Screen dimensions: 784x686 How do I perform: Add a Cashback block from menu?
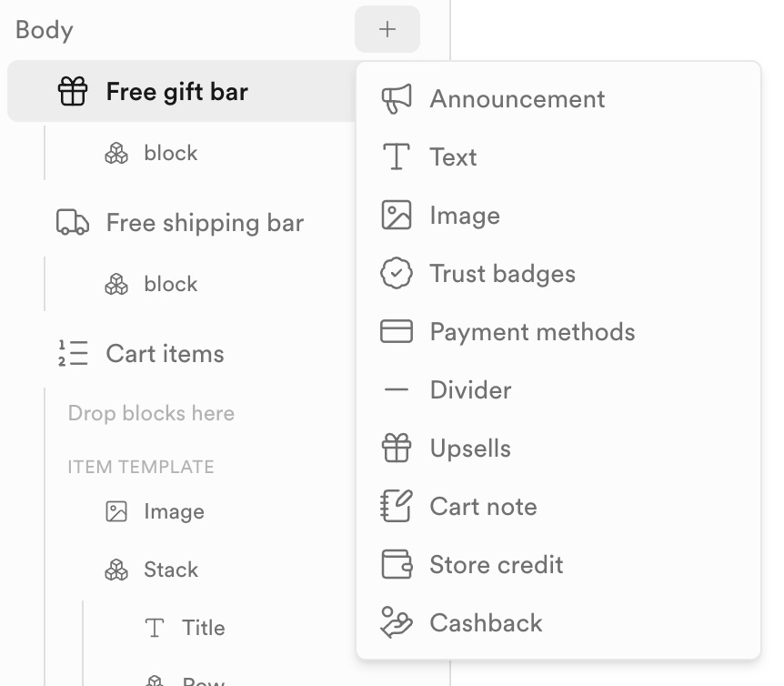tap(558, 622)
